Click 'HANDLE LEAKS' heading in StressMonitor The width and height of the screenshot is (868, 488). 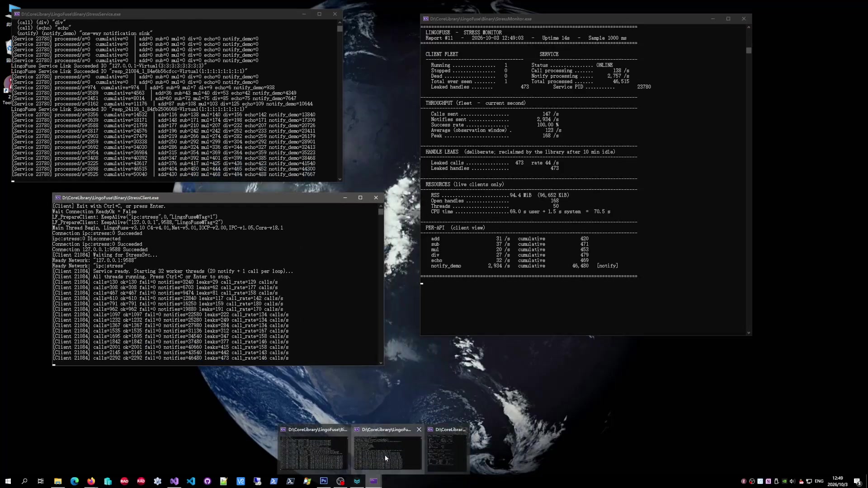(442, 152)
